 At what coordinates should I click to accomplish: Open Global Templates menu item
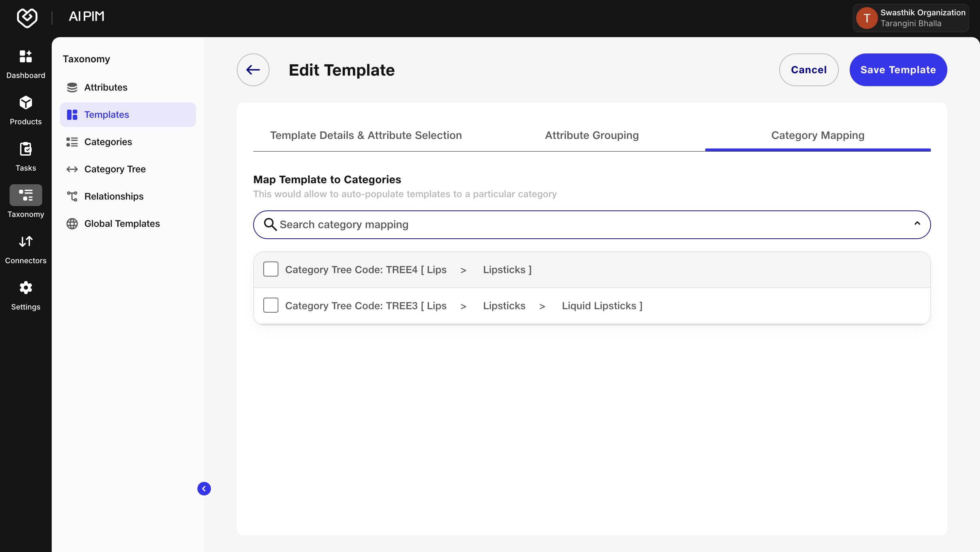click(128, 224)
